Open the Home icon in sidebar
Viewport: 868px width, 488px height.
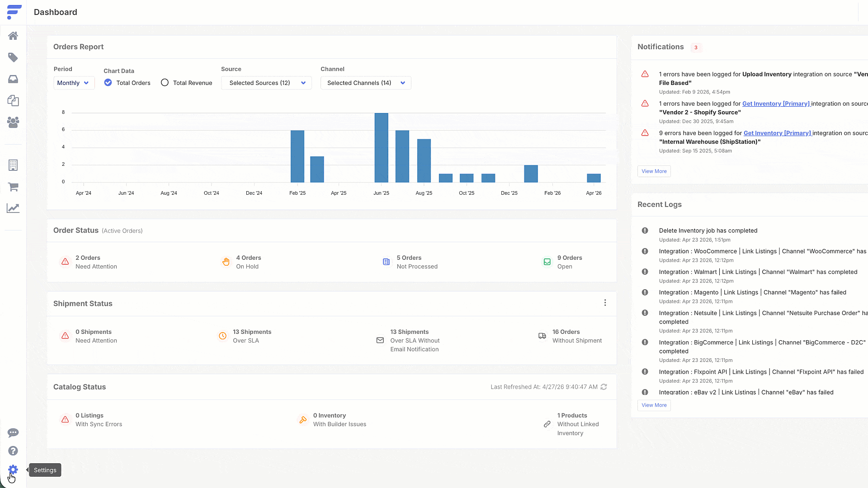(13, 36)
